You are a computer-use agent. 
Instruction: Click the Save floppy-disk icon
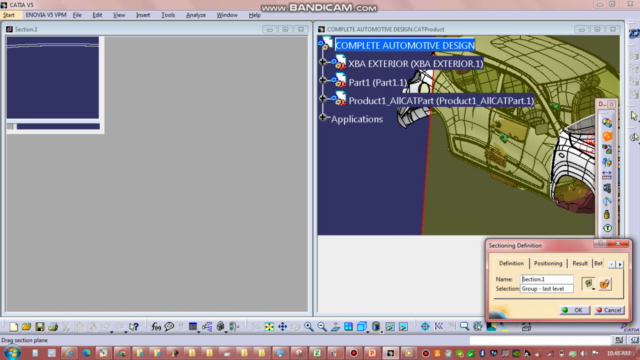tap(40, 327)
